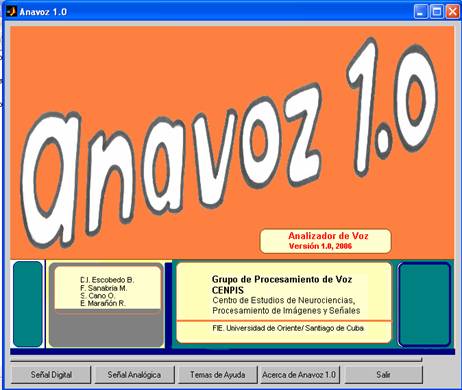Click the gray area below authors names

107,328
